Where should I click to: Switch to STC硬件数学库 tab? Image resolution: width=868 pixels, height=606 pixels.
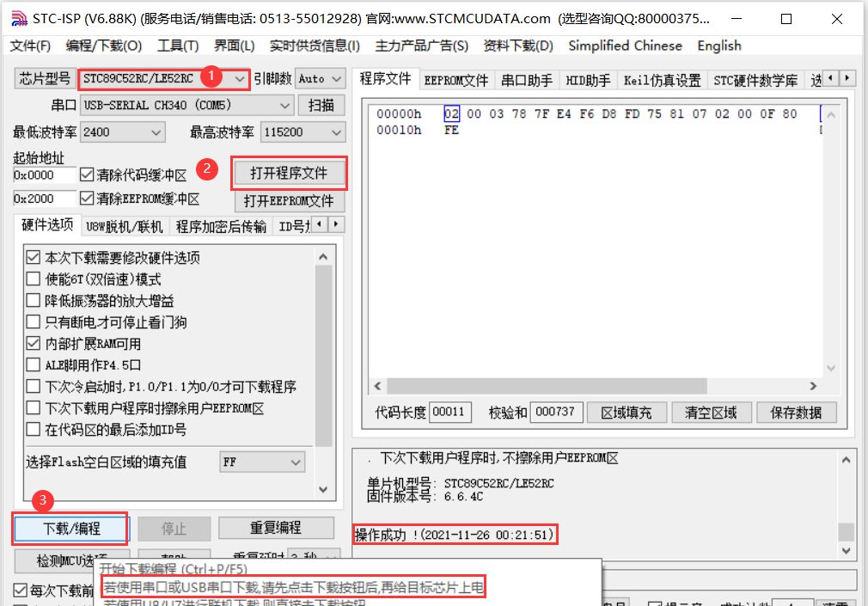click(755, 81)
